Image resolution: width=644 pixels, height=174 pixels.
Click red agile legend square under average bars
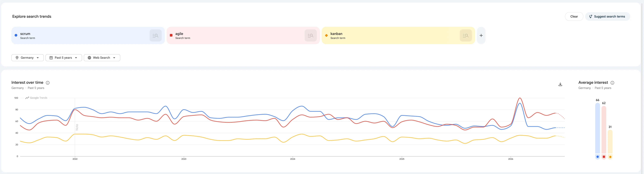coord(604,157)
